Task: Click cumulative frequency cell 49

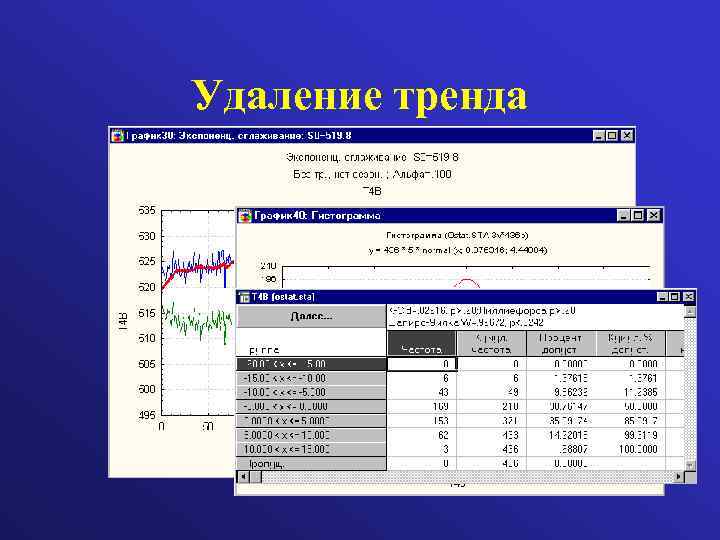Action: [492, 393]
